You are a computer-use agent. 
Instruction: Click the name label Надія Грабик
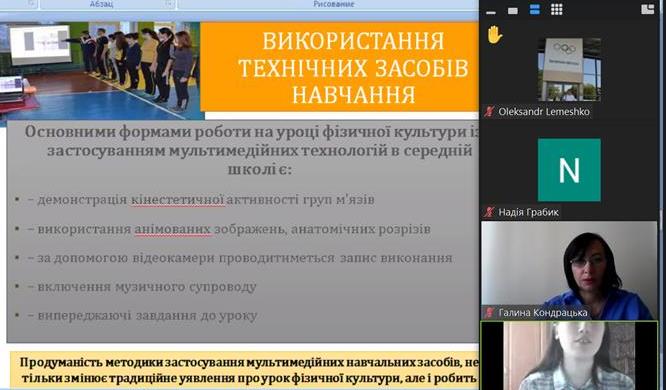(x=528, y=212)
